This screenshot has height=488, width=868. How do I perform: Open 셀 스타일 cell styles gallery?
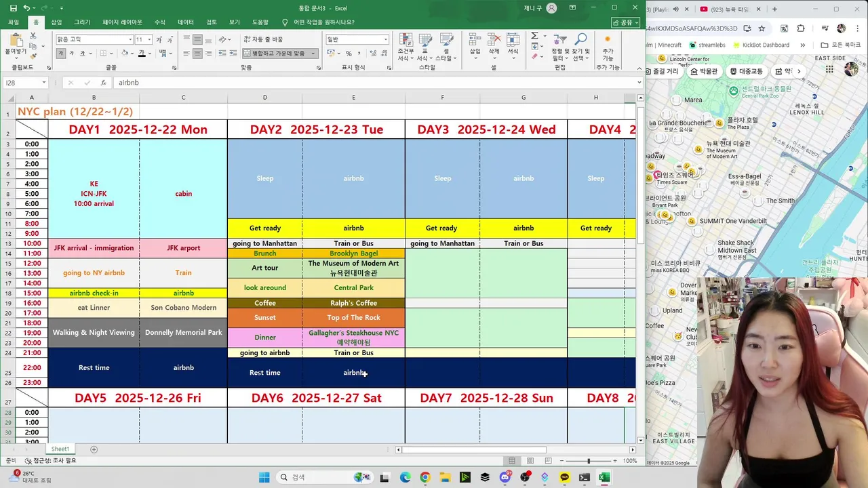pos(446,47)
